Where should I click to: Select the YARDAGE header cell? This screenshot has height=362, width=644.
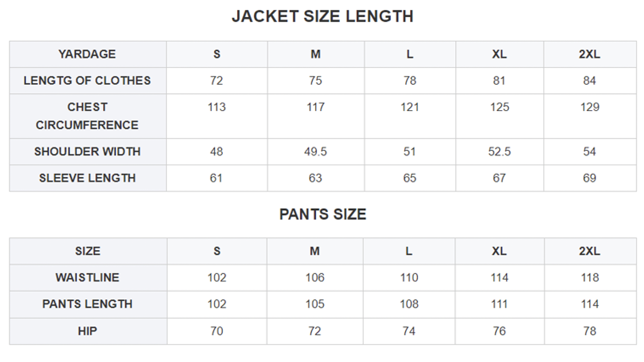pyautogui.click(x=87, y=54)
